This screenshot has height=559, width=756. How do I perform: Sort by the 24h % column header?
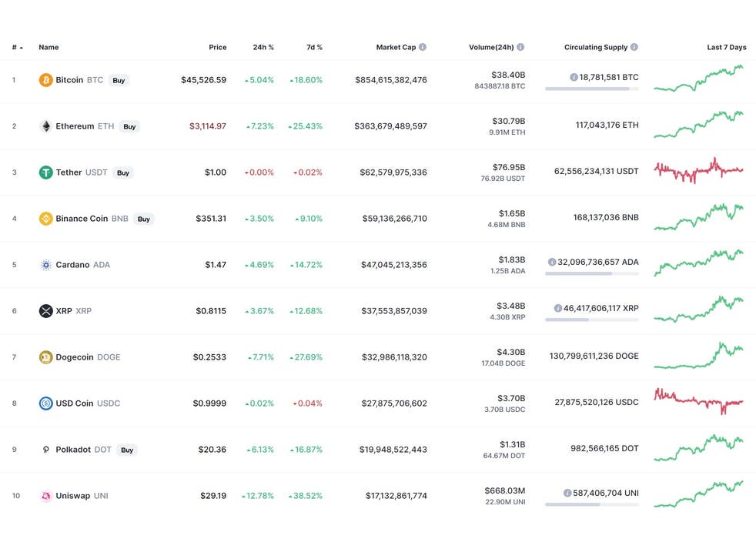(263, 47)
